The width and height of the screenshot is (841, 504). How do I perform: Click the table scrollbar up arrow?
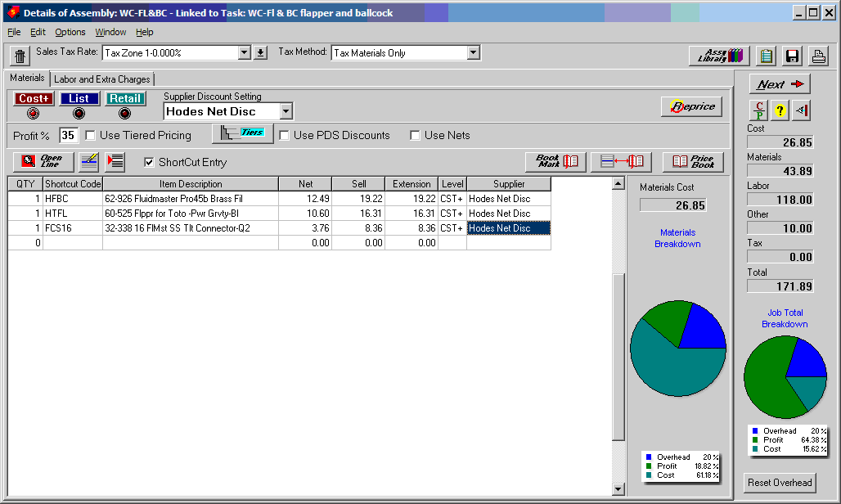click(618, 183)
